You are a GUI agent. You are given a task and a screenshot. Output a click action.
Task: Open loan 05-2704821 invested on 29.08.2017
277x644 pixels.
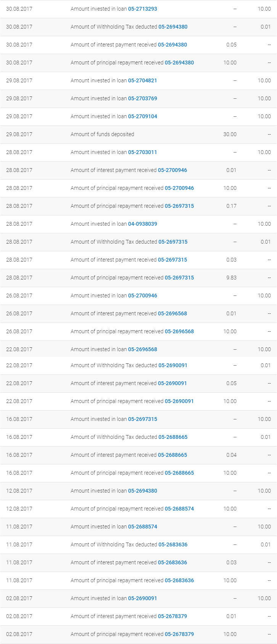[142, 80]
